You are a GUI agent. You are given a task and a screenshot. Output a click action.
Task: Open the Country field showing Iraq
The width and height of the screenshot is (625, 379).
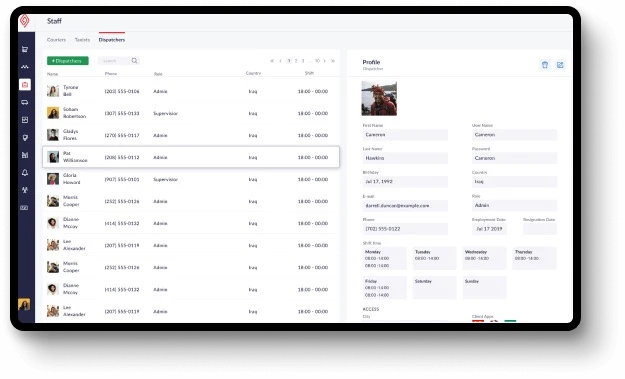point(515,182)
